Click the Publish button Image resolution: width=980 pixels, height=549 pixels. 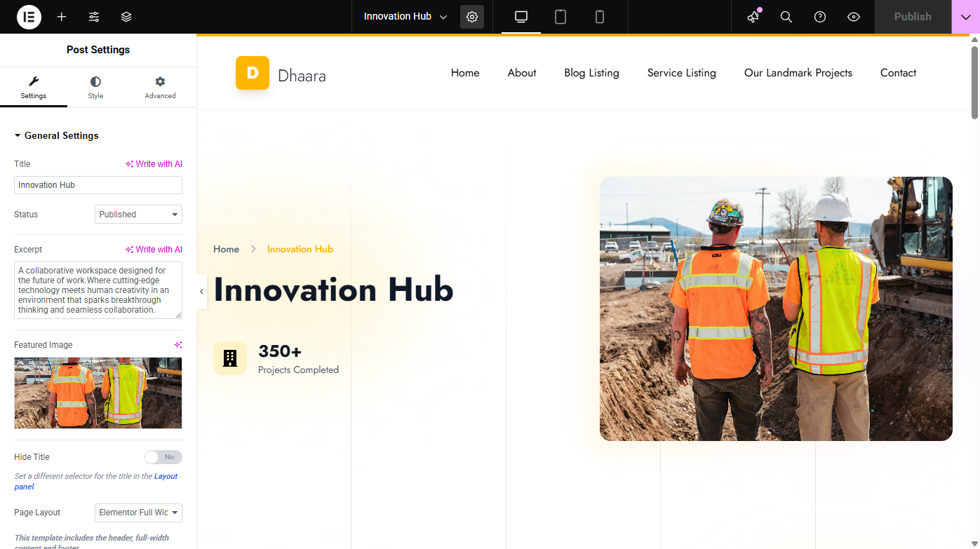coord(912,17)
